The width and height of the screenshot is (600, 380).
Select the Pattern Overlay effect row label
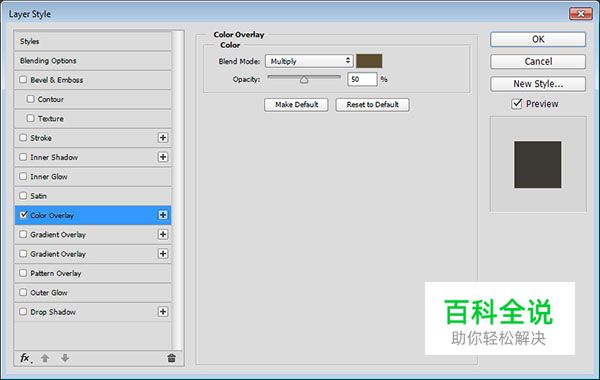click(56, 273)
